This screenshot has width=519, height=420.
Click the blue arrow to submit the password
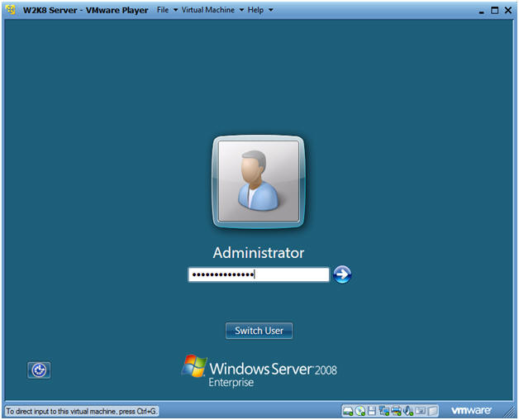[x=342, y=274]
